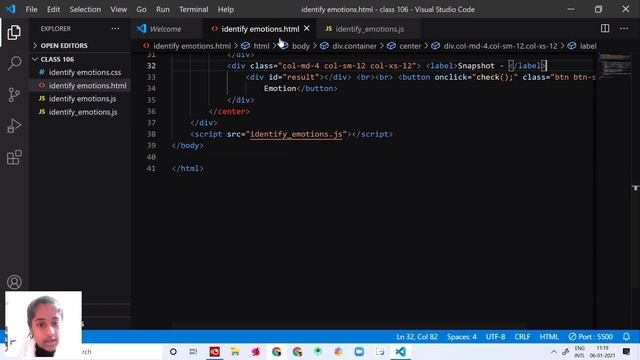
Task: Click the presenter webcam thumbnail
Action: [43, 324]
